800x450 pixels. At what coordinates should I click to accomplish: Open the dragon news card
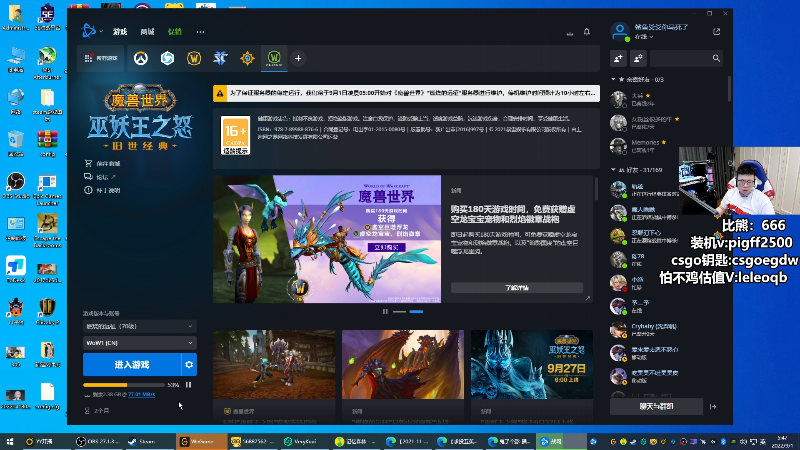[403, 377]
